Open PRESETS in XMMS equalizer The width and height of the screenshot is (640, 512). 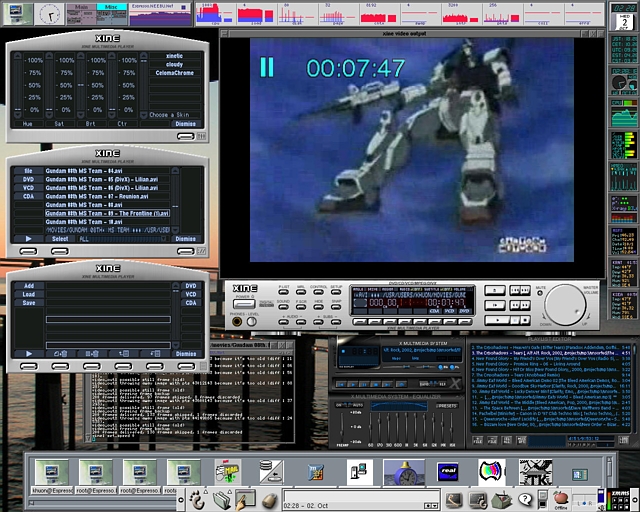click(x=448, y=406)
